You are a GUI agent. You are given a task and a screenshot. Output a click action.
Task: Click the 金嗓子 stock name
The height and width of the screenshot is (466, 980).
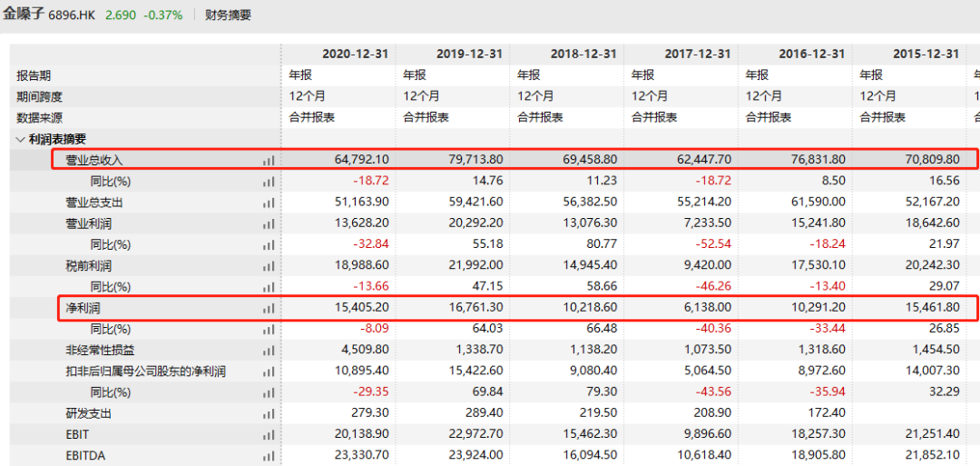click(x=23, y=15)
